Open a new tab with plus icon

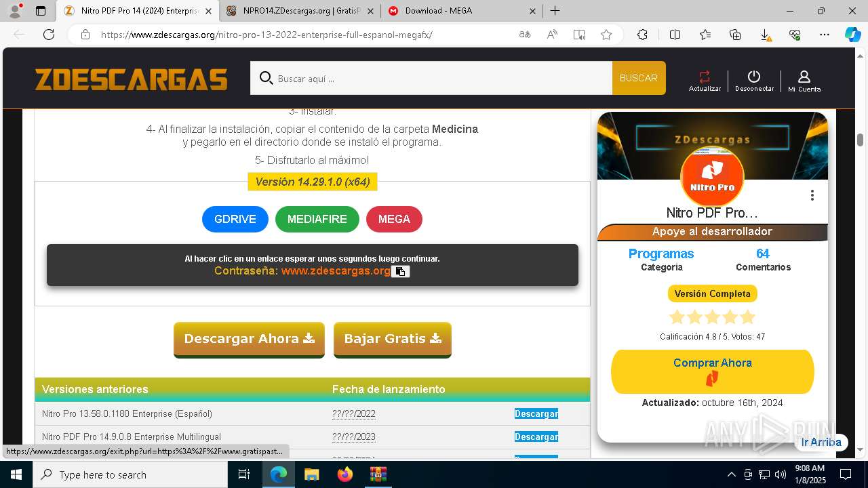click(x=555, y=10)
